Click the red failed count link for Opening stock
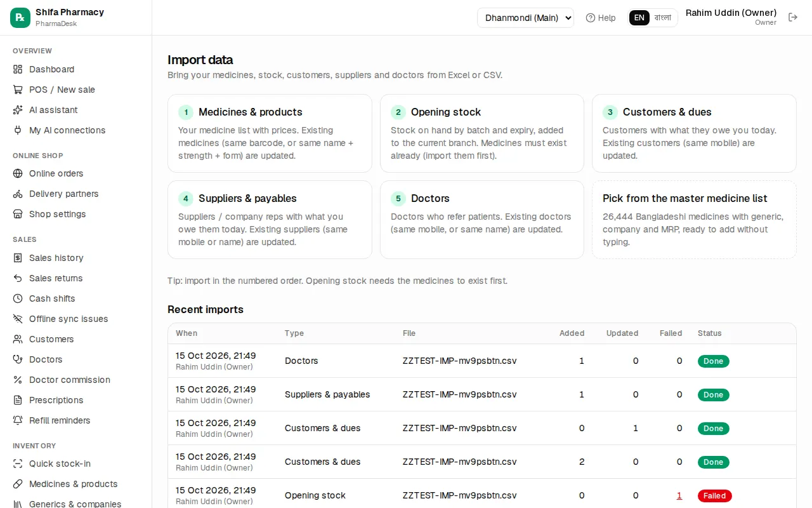 (x=679, y=495)
